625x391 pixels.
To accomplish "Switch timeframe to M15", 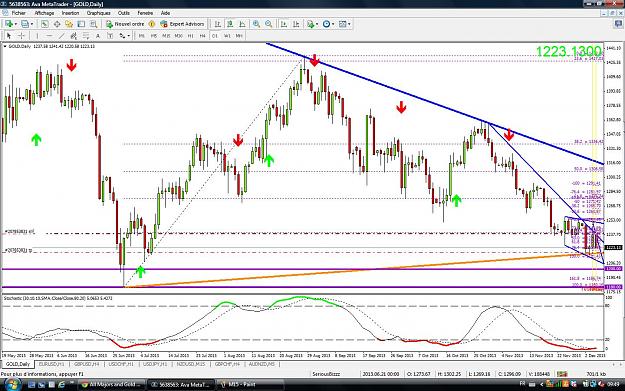I will (x=166, y=36).
